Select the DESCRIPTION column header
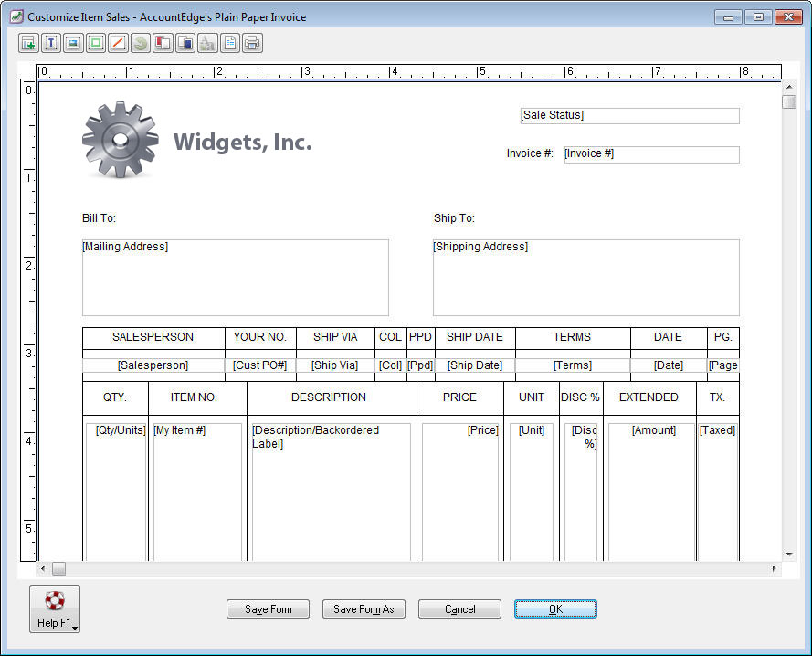Screen dimensions: 812x656 329,397
